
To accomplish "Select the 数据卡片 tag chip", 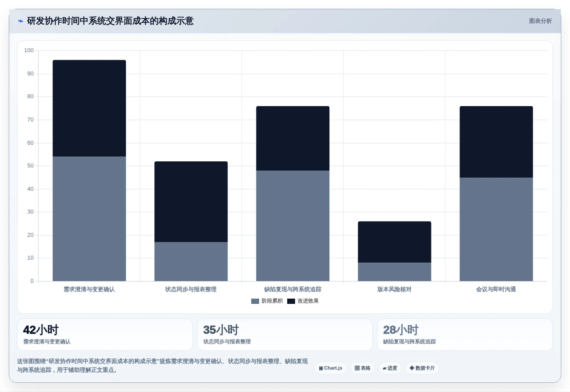I will (x=422, y=368).
